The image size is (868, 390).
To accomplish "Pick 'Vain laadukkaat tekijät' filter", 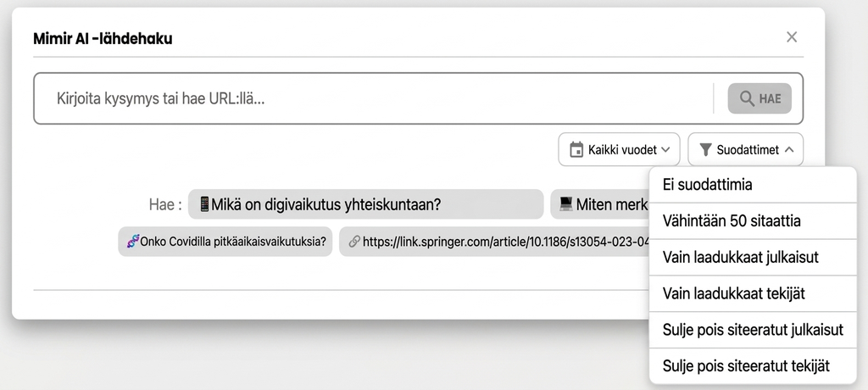I will (x=753, y=293).
